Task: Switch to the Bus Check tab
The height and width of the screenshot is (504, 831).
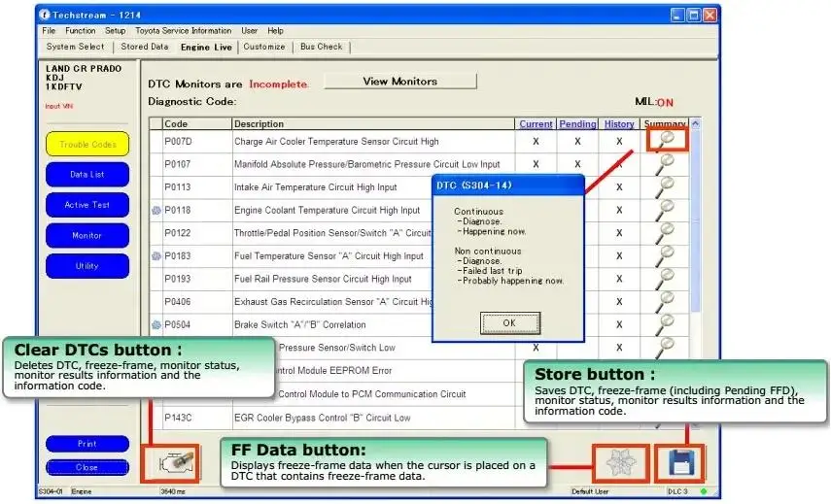Action: [321, 47]
